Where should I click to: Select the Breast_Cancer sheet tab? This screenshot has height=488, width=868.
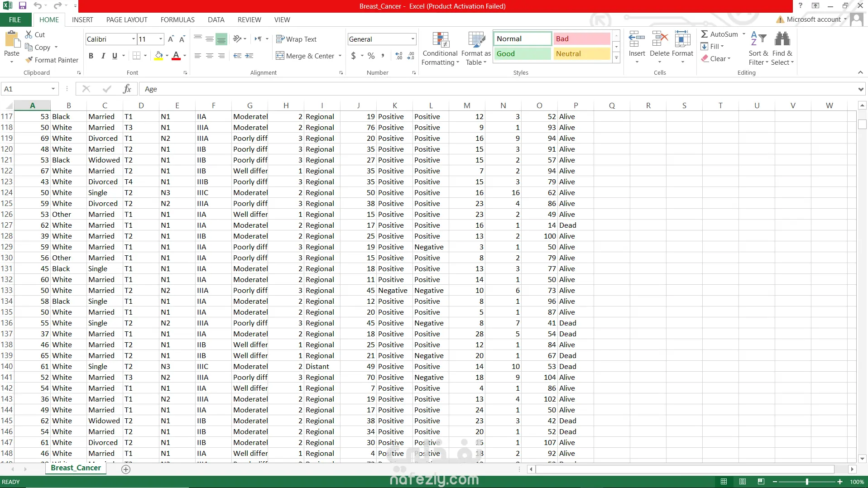76,468
